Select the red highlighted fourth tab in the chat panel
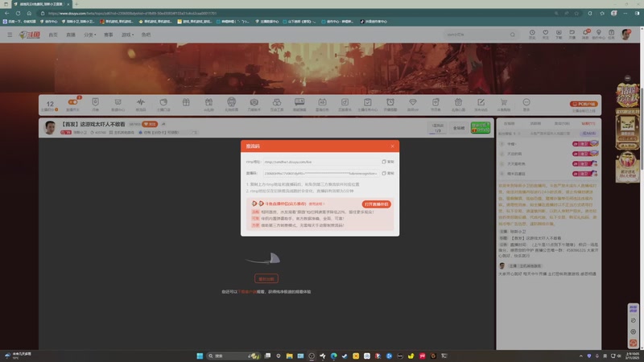 [x=588, y=124]
